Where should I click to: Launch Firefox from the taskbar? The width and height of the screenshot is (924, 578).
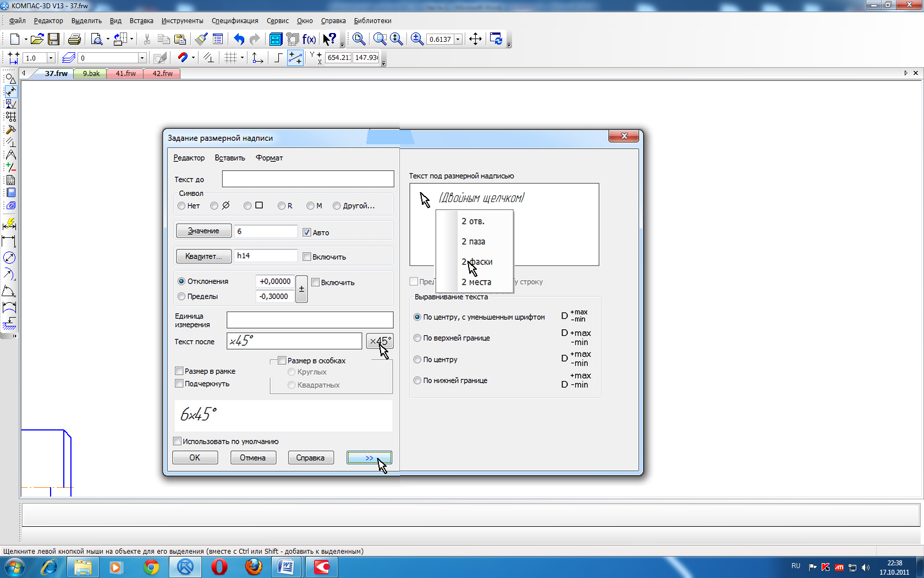point(254,567)
